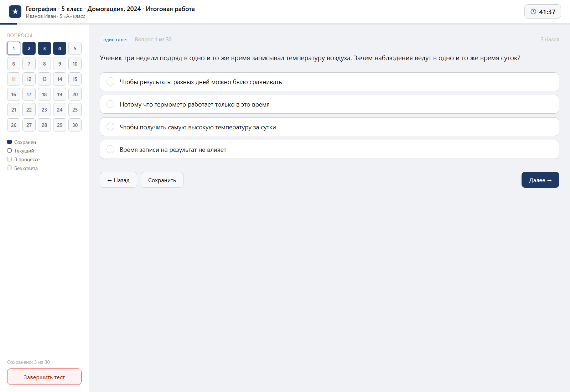This screenshot has width=570, height=392.
Task: Go back with the Назад button
Action: click(118, 180)
